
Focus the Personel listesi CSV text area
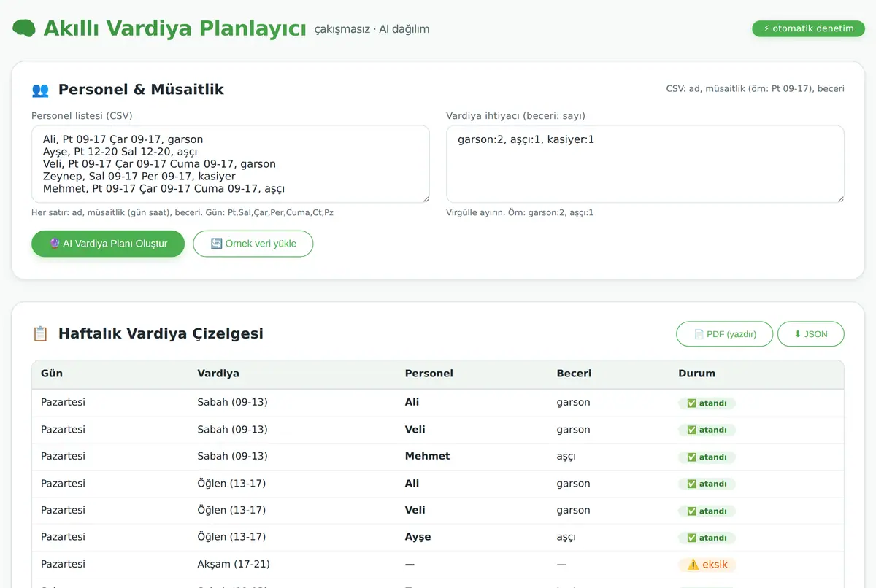pyautogui.click(x=231, y=164)
